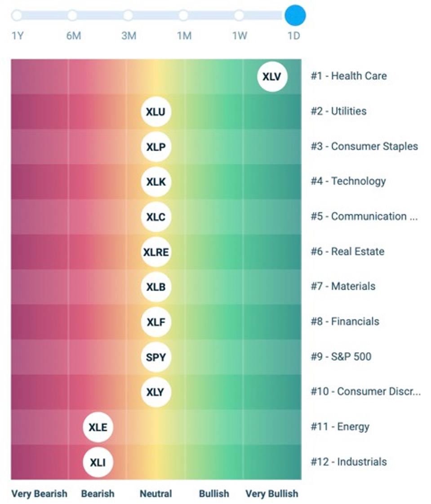Image resolution: width=431 pixels, height=504 pixels.
Task: Click the XLV ticker bubble
Action: [x=272, y=77]
